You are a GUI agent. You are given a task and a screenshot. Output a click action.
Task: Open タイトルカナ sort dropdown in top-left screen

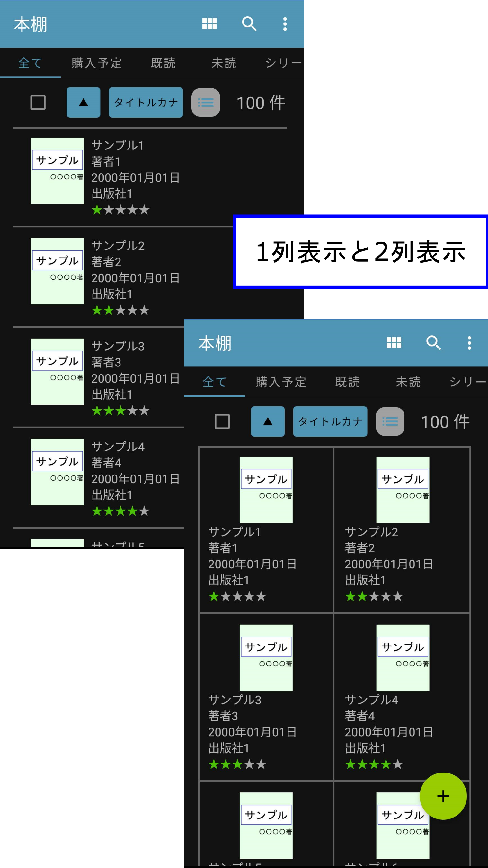point(146,103)
